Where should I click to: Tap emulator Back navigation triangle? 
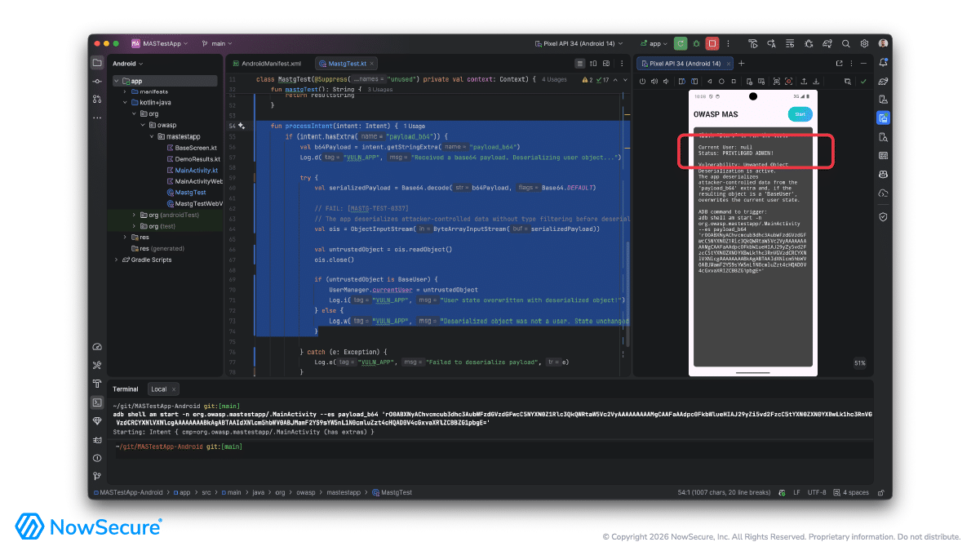[x=709, y=81]
